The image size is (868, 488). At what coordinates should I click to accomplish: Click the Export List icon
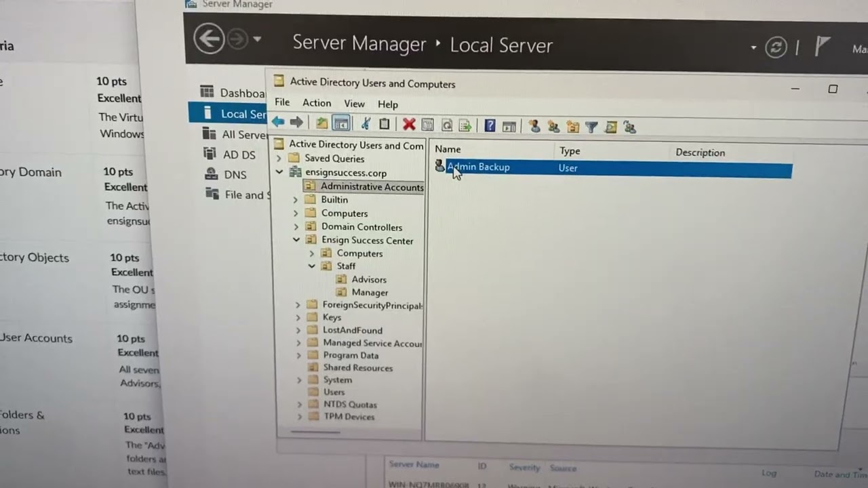pos(465,125)
